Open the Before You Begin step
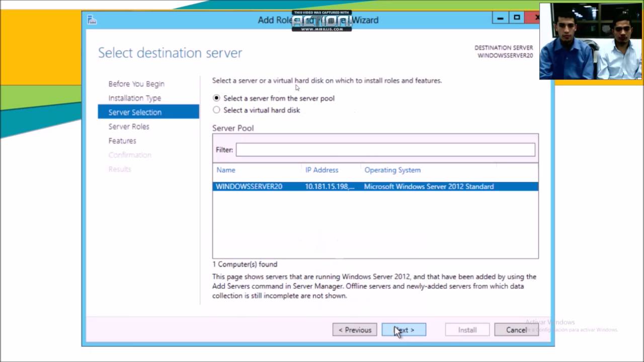644x362 pixels. (x=136, y=84)
